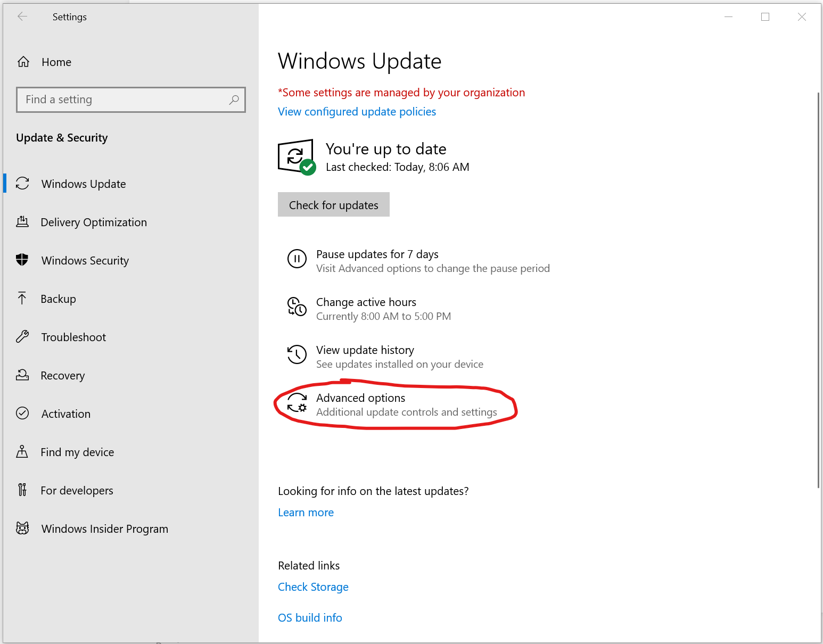823x644 pixels.
Task: Open Advanced options
Action: (392, 404)
